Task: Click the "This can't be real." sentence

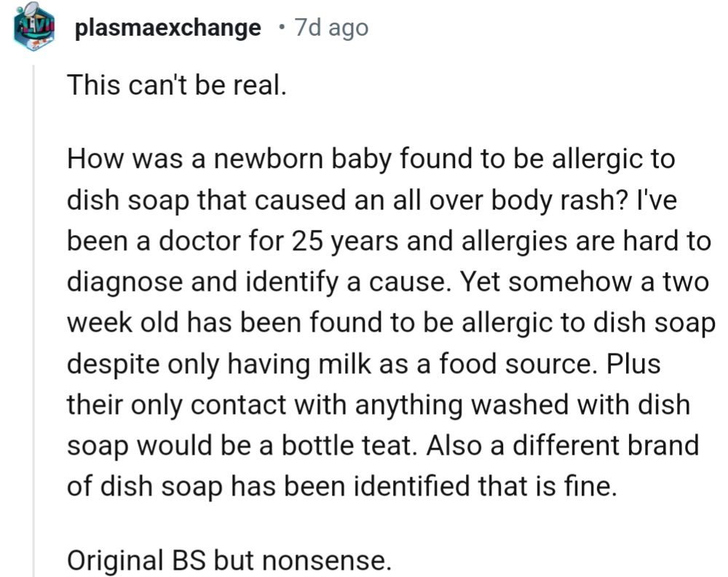Action: (x=173, y=86)
